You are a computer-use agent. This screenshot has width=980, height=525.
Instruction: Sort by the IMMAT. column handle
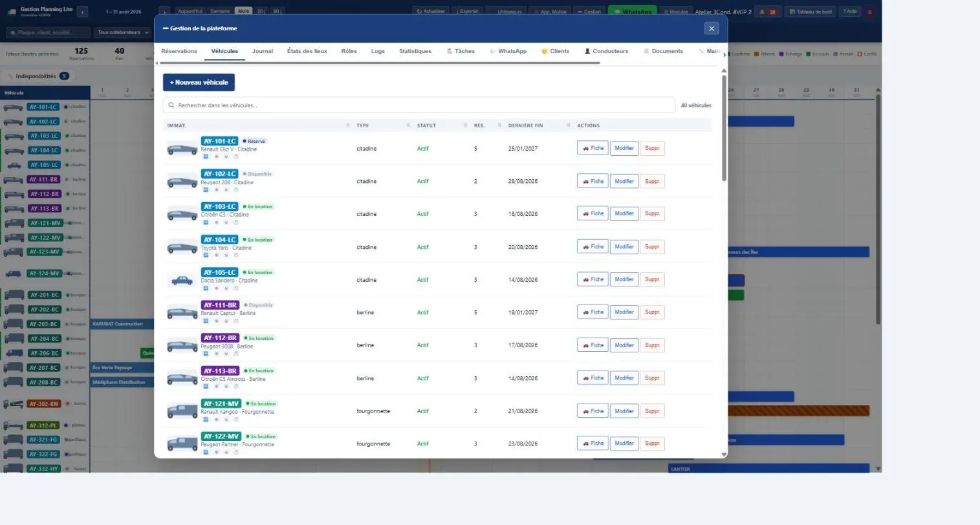(348, 125)
